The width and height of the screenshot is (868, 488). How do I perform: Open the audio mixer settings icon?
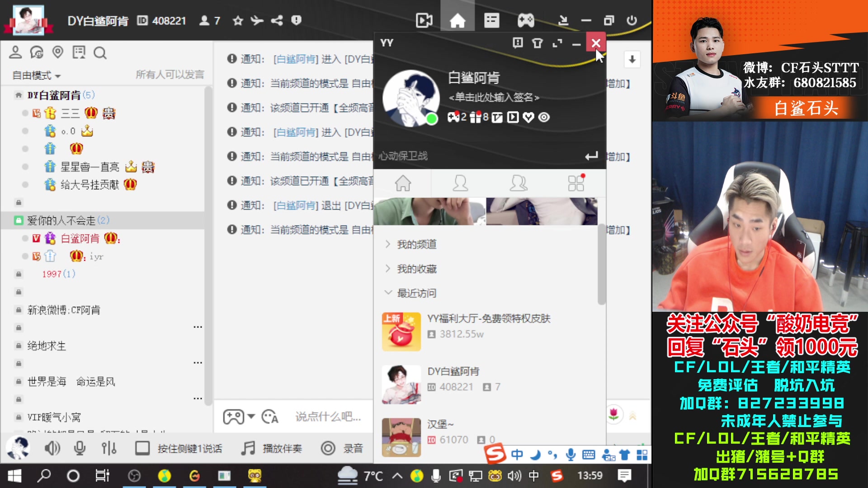[109, 448]
